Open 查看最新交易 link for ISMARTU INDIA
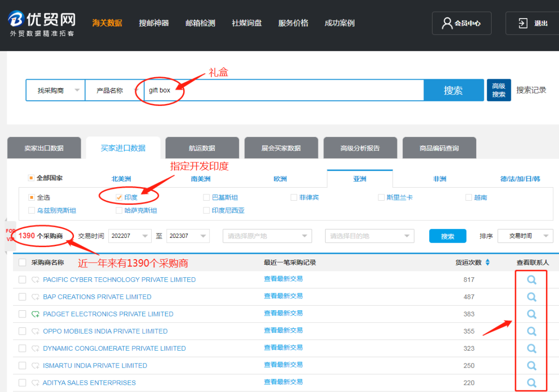Screen dimensions: 559x392 coord(283,365)
